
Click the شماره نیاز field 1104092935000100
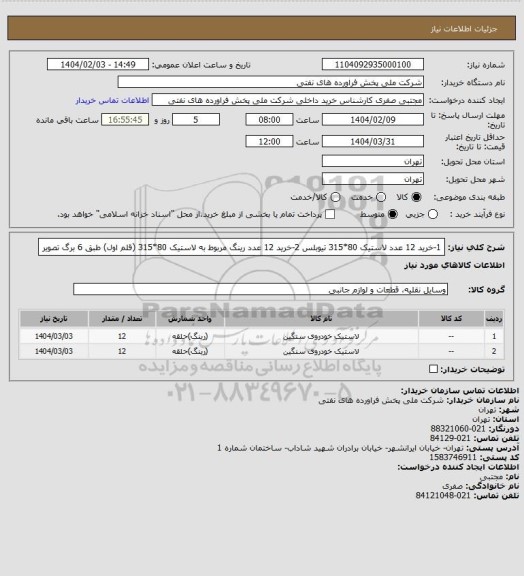[x=373, y=64]
